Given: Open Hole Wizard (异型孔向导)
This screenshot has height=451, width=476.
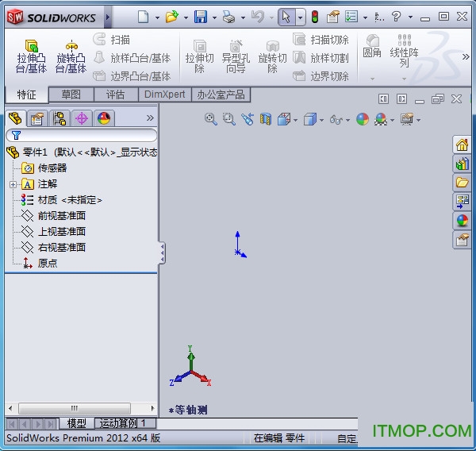Looking at the screenshot, I should coord(236,56).
